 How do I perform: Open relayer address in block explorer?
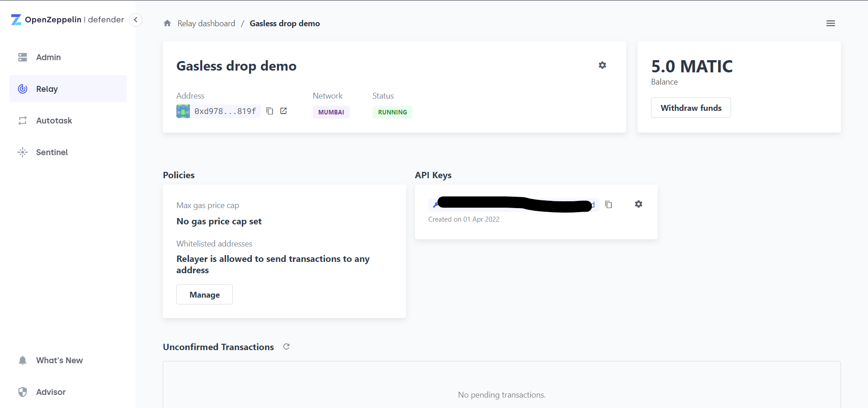point(283,111)
